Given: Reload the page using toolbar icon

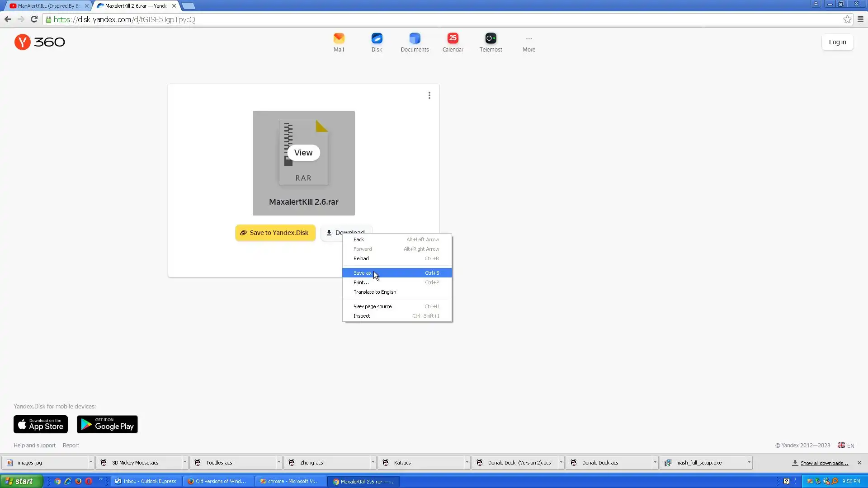Looking at the screenshot, I should click(34, 19).
